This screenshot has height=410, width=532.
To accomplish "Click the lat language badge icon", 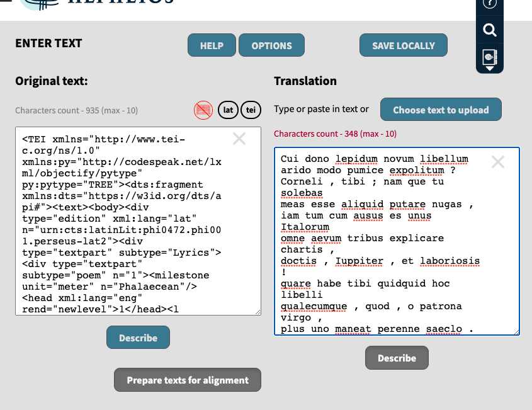I will [x=228, y=110].
